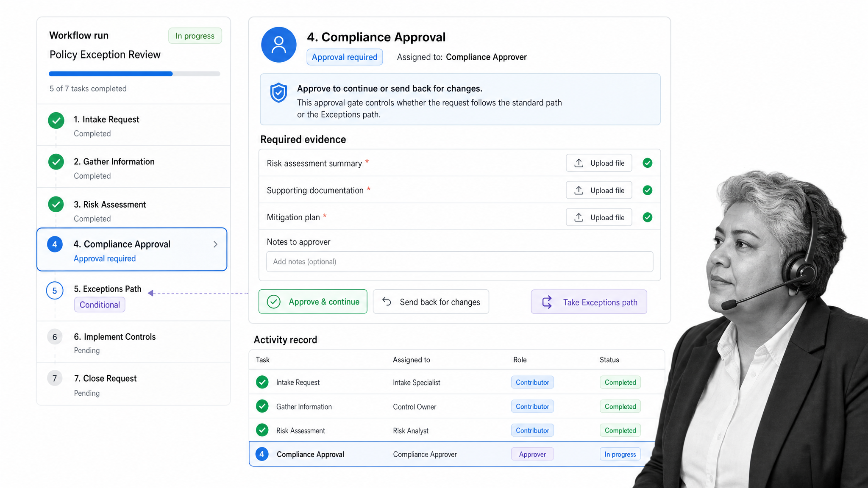
Task: Upload file for Risk assessment summary
Action: 599,163
